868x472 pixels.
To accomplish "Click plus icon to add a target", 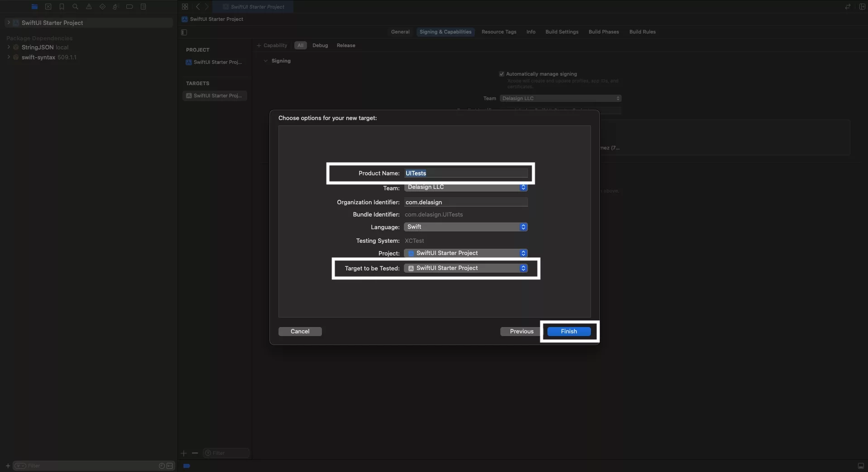I will coord(183,453).
